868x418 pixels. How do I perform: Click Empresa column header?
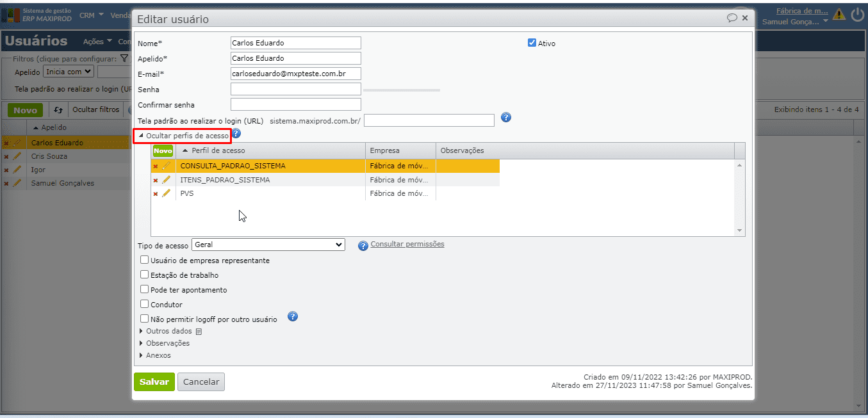point(400,150)
